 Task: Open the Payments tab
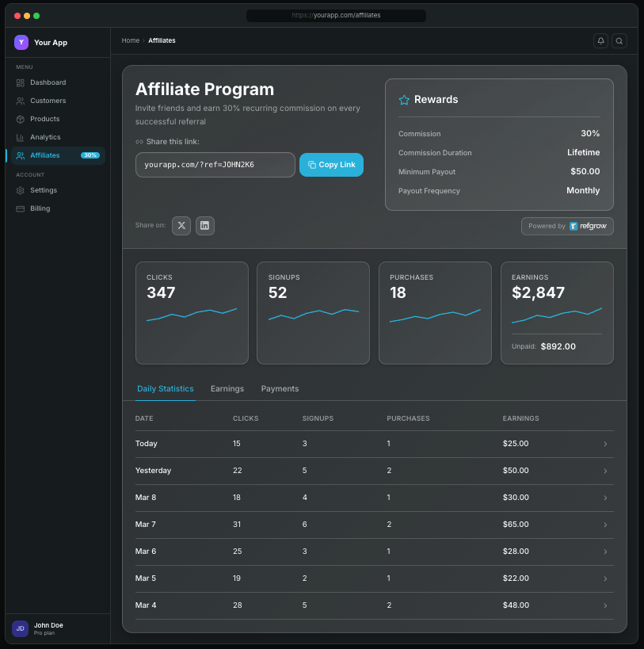pos(280,388)
